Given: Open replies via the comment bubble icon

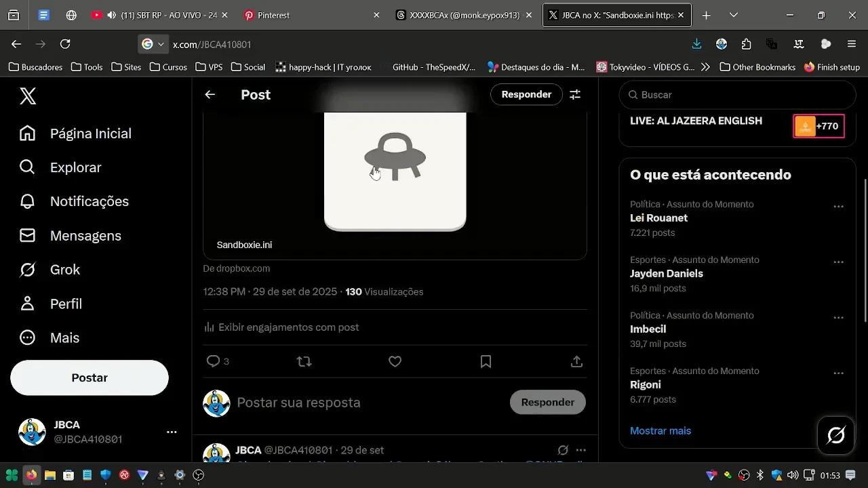Looking at the screenshot, I should coord(214,361).
